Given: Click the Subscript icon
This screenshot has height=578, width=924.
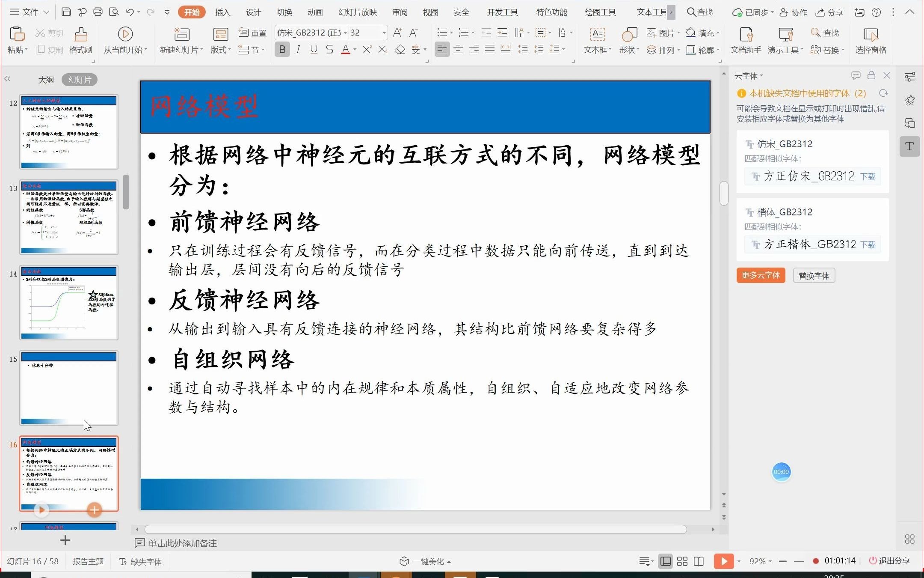Looking at the screenshot, I should [383, 50].
